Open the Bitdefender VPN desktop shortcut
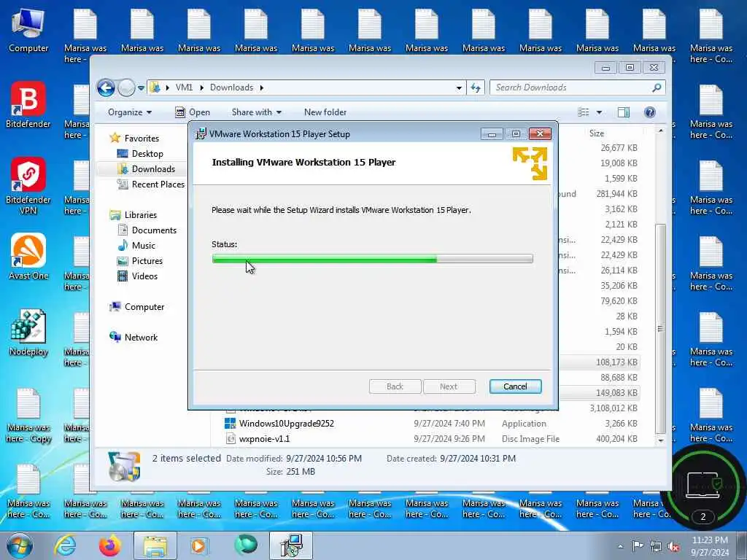This screenshot has height=560, width=747. (x=28, y=186)
